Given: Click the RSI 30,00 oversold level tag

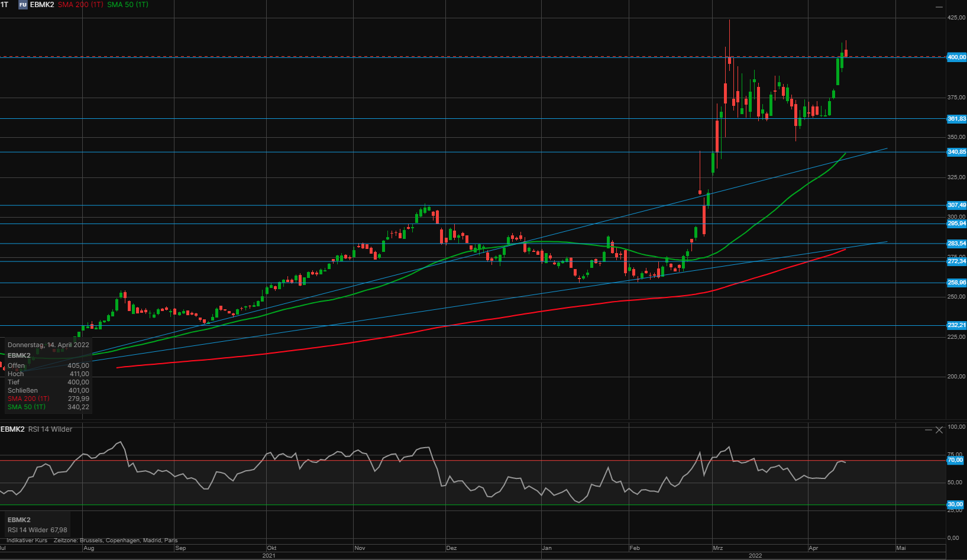Looking at the screenshot, I should coord(955,504).
